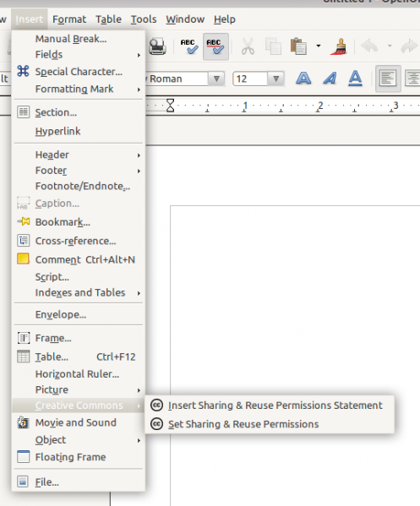Image resolution: width=420 pixels, height=506 pixels.
Task: Select the Format Paintbrush icon
Action: click(339, 46)
